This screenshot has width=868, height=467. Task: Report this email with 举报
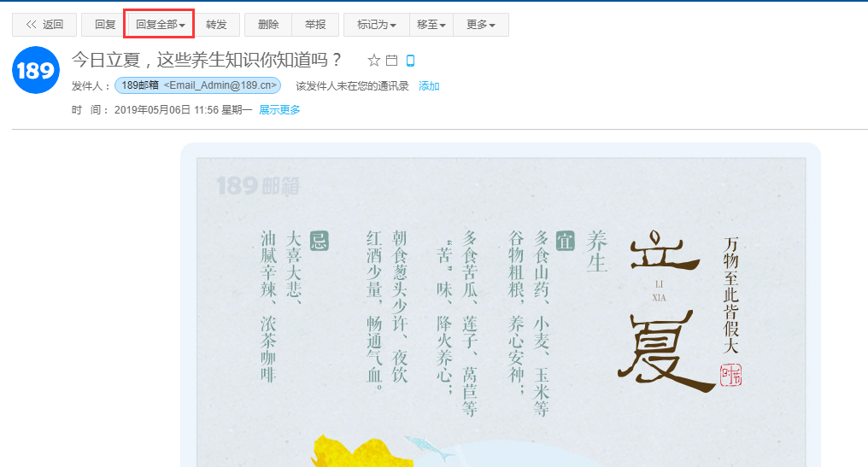tap(315, 25)
